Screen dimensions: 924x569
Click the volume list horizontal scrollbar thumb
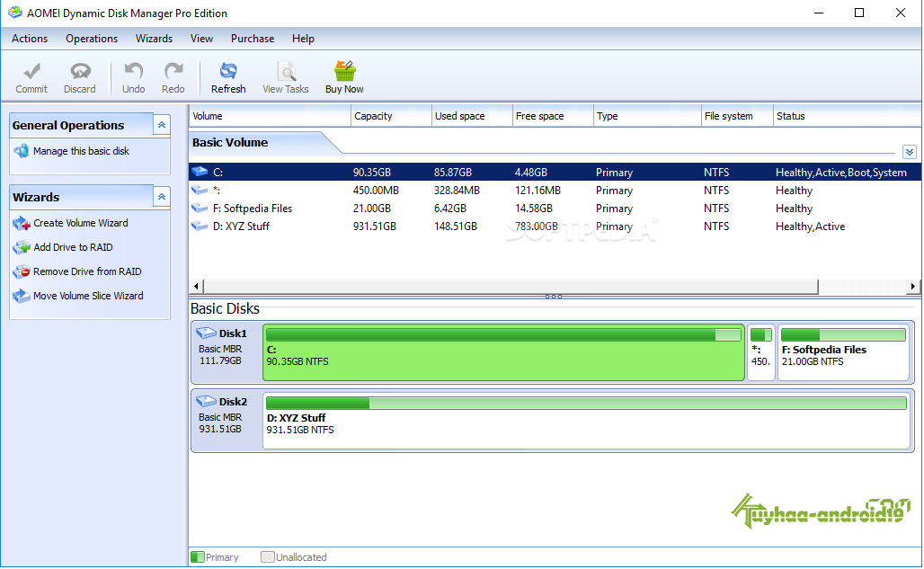coord(511,286)
